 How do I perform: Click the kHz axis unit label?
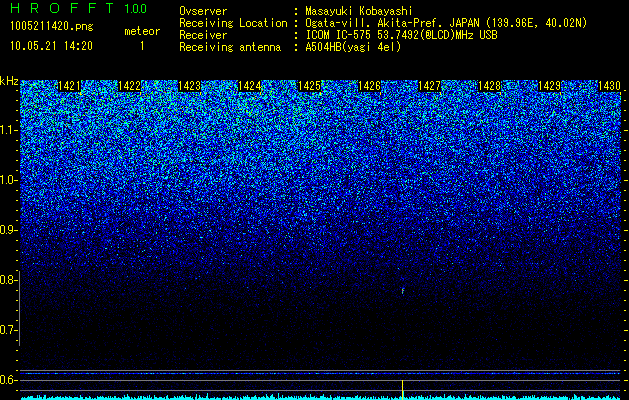click(x=9, y=81)
